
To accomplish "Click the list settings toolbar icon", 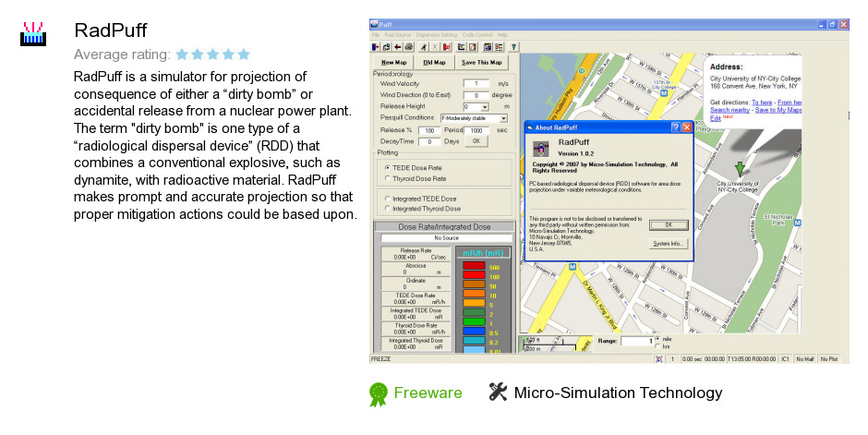I will click(499, 47).
